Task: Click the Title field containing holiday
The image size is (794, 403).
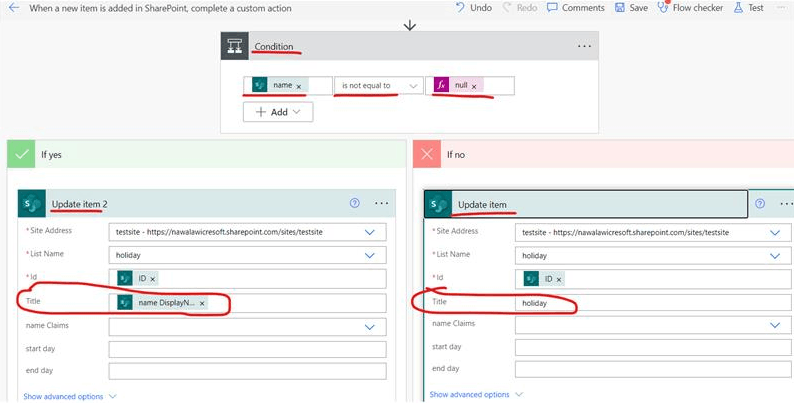Action: pyautogui.click(x=654, y=303)
